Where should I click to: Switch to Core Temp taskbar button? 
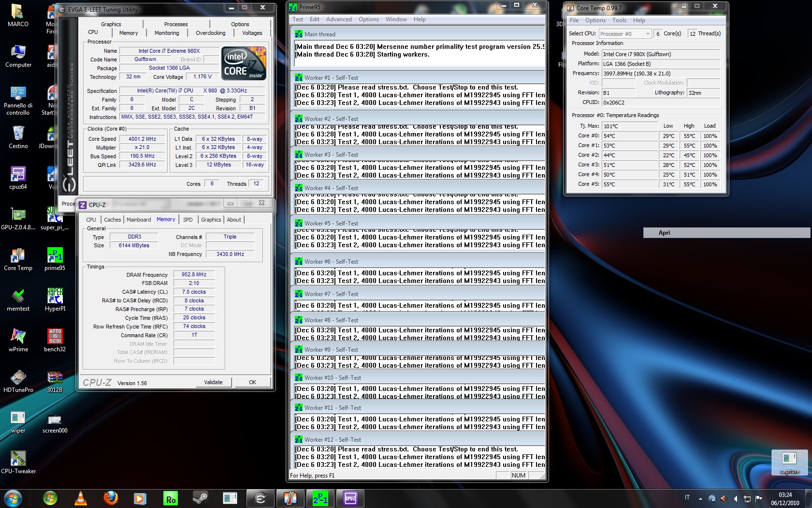[x=290, y=498]
